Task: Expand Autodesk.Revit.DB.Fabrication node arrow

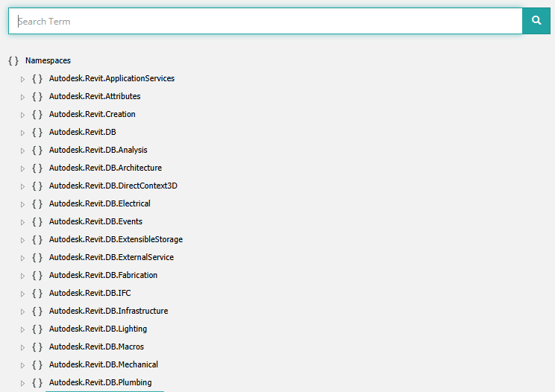Action: (22, 276)
